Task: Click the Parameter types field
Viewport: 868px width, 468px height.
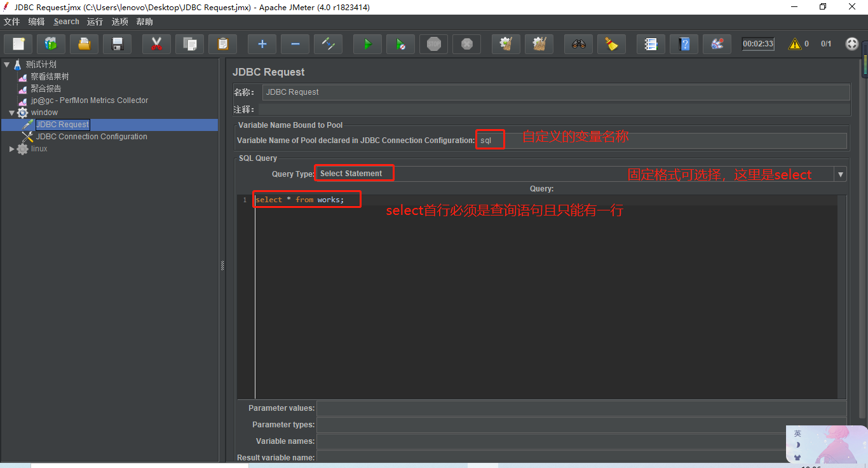Action: point(581,425)
